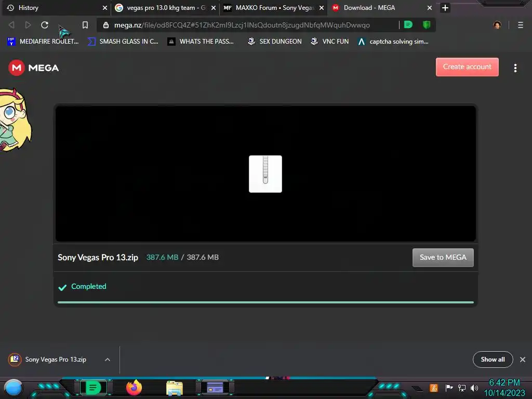Click Create account button
Image resolution: width=532 pixels, height=399 pixels.
pos(467,67)
